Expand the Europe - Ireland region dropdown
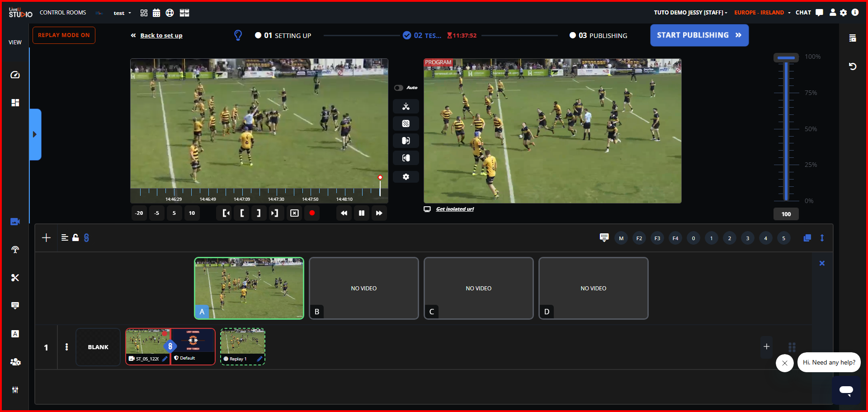868x412 pixels. coord(762,13)
